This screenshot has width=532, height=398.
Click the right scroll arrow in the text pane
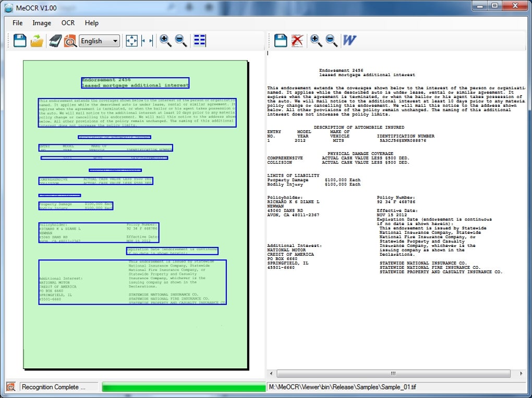click(x=521, y=374)
